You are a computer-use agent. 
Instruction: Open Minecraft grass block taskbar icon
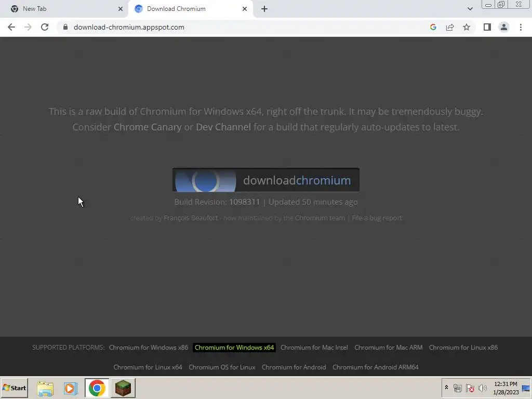coord(123,388)
